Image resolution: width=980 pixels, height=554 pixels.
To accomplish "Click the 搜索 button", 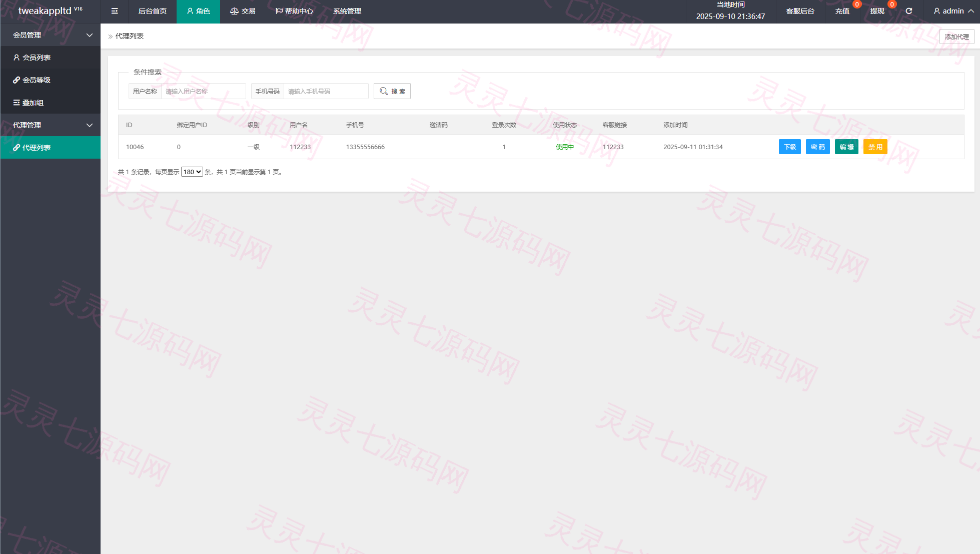I will (392, 91).
